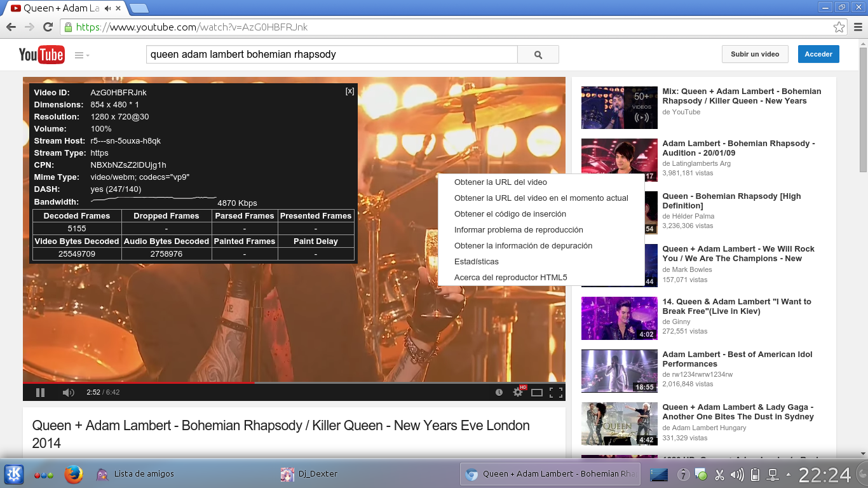This screenshot has height=488, width=868.
Task: Reload the page with refresh icon
Action: click(48, 27)
